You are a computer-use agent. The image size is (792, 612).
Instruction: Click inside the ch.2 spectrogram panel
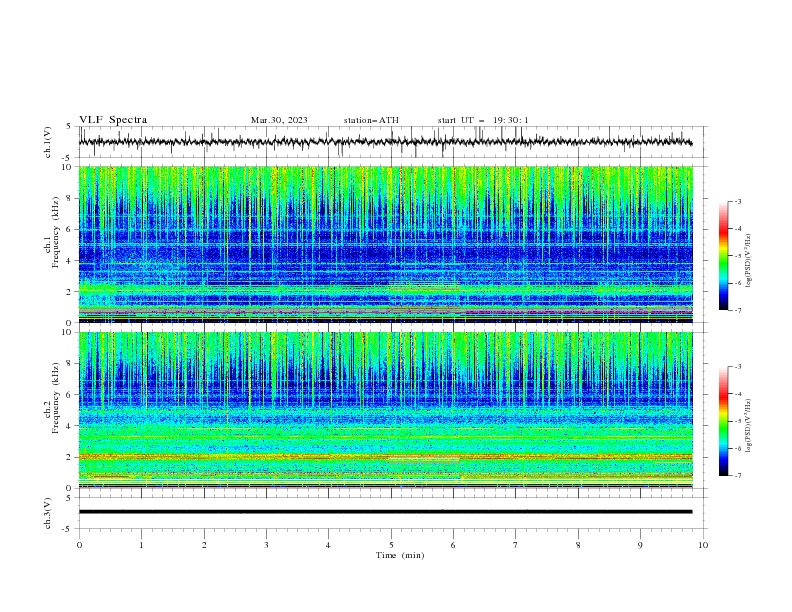click(x=385, y=410)
